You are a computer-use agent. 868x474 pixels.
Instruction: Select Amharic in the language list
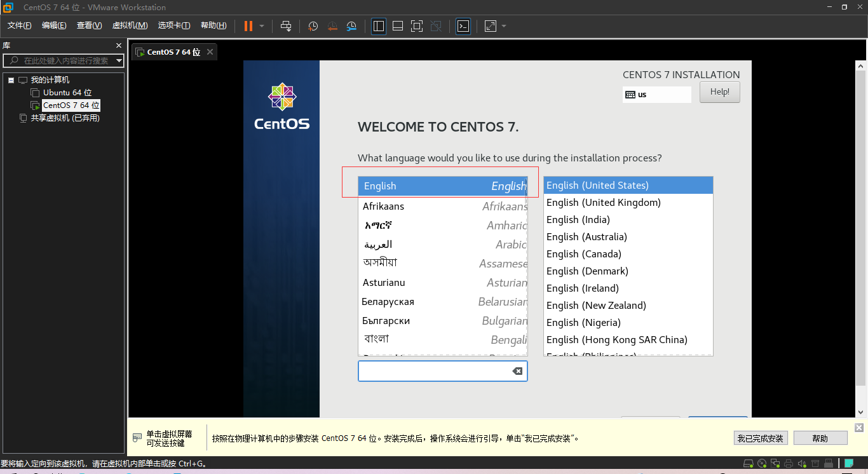click(443, 226)
